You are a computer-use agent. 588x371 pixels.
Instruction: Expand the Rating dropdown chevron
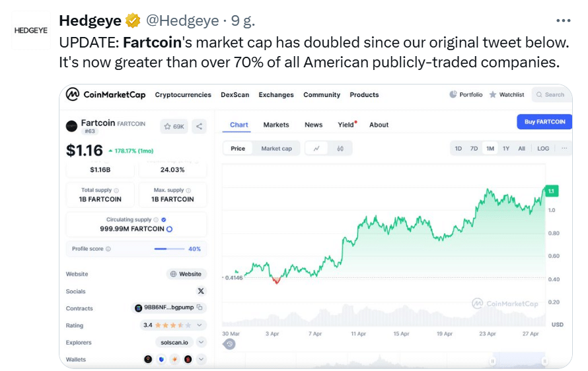pyautogui.click(x=200, y=325)
